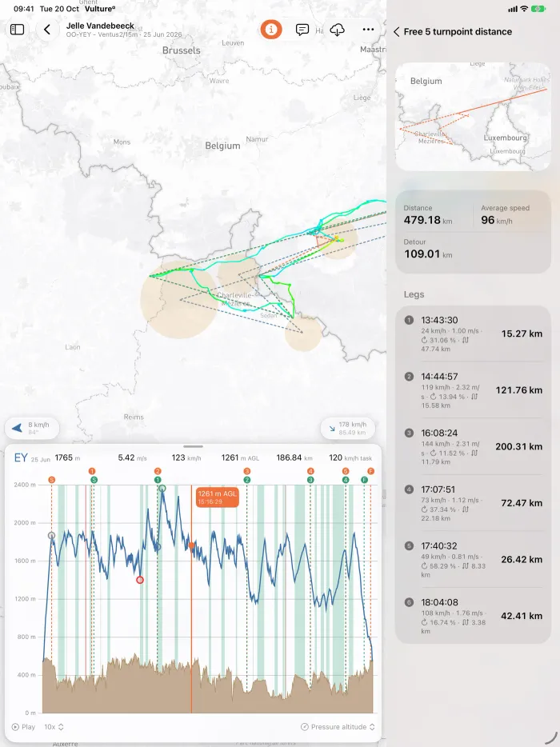Image resolution: width=560 pixels, height=747 pixels.
Task: Tap the 09:41 clock in status bar
Action: point(24,9)
